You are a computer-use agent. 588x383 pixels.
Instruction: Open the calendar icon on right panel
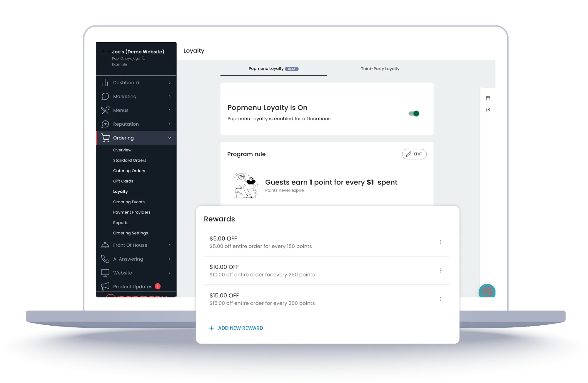tap(488, 98)
